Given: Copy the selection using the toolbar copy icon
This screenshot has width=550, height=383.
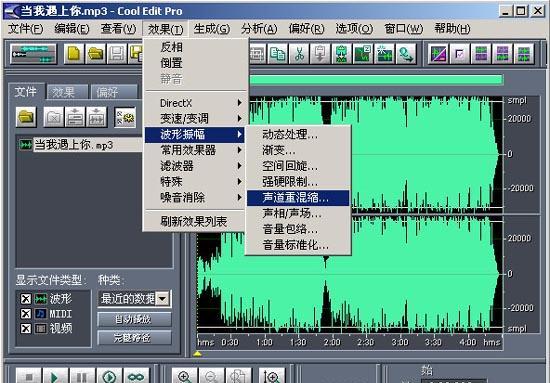Looking at the screenshot, I should (278, 54).
